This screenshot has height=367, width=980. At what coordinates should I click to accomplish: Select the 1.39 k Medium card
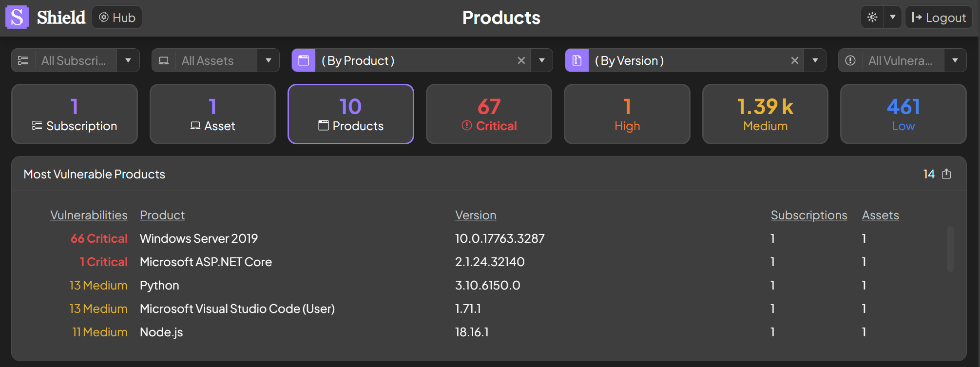[x=765, y=114]
